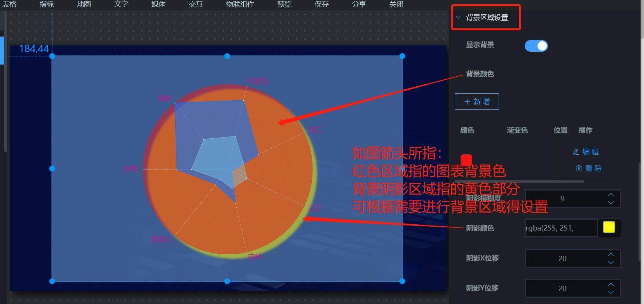644x304 pixels.
Task: Click the bottom-right resize handle of the chart
Action: (x=402, y=281)
